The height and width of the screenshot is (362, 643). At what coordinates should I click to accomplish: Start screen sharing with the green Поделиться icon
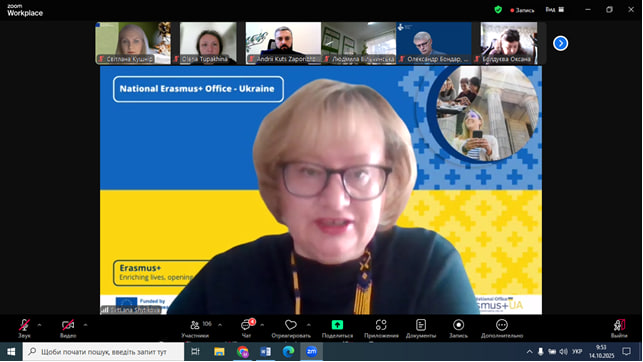pos(337,325)
